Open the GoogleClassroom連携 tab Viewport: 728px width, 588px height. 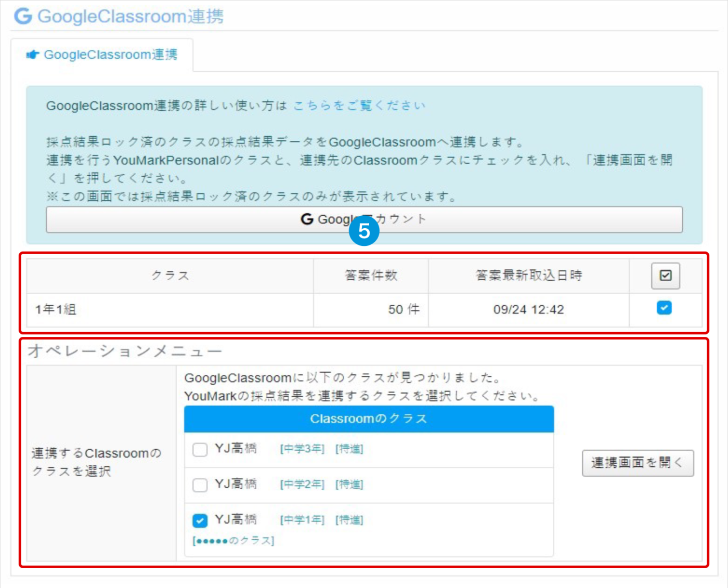pyautogui.click(x=102, y=55)
